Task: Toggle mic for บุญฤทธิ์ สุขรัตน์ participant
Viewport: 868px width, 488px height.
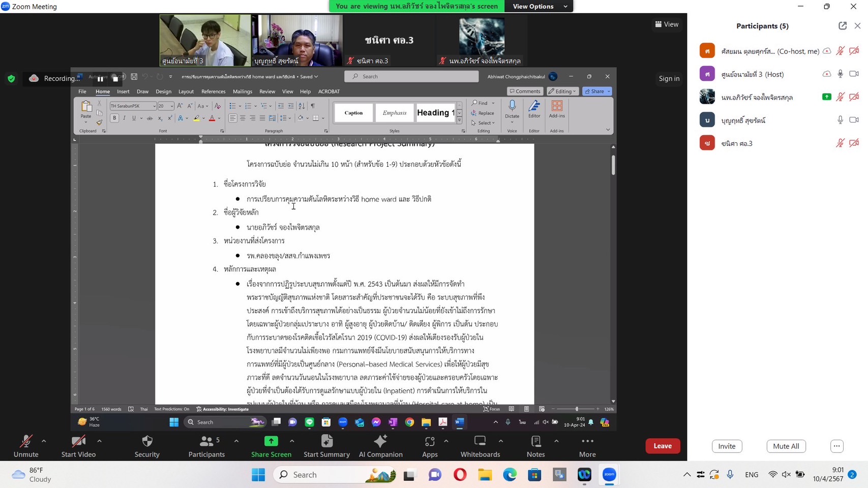Action: coord(840,120)
